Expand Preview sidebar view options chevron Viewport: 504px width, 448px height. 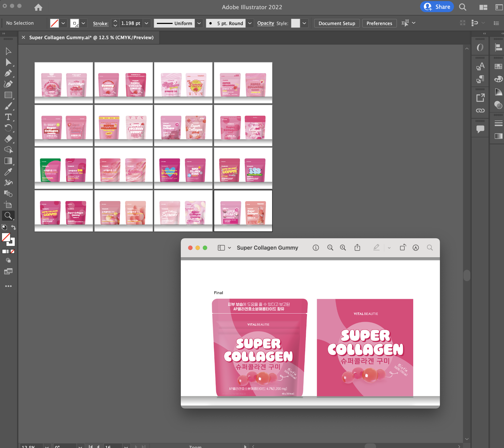click(229, 248)
